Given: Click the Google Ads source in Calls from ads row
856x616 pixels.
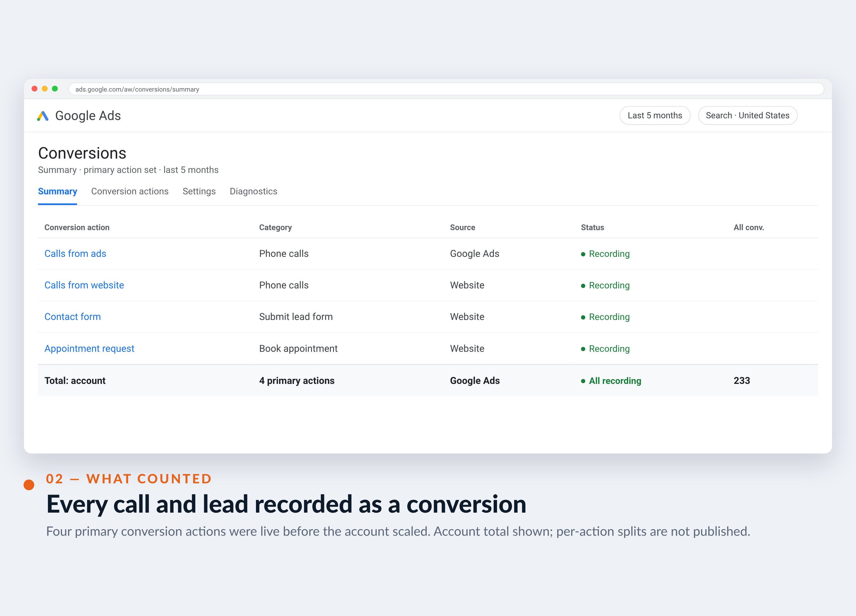Looking at the screenshot, I should point(474,254).
